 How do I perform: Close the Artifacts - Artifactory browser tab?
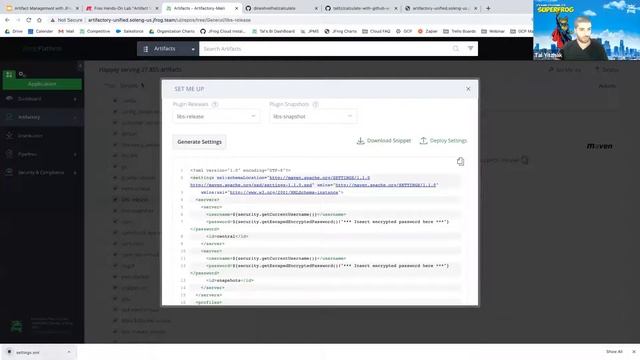point(236,8)
